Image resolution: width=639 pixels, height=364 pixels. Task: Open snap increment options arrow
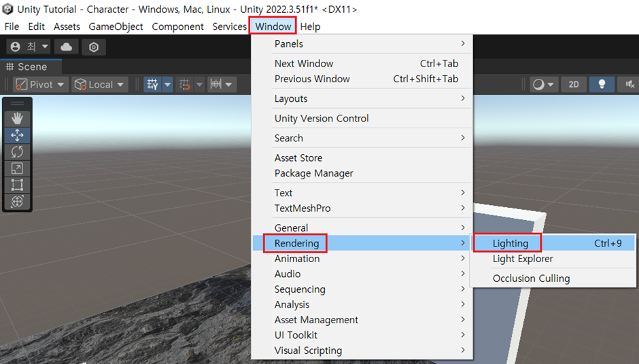[x=229, y=85]
